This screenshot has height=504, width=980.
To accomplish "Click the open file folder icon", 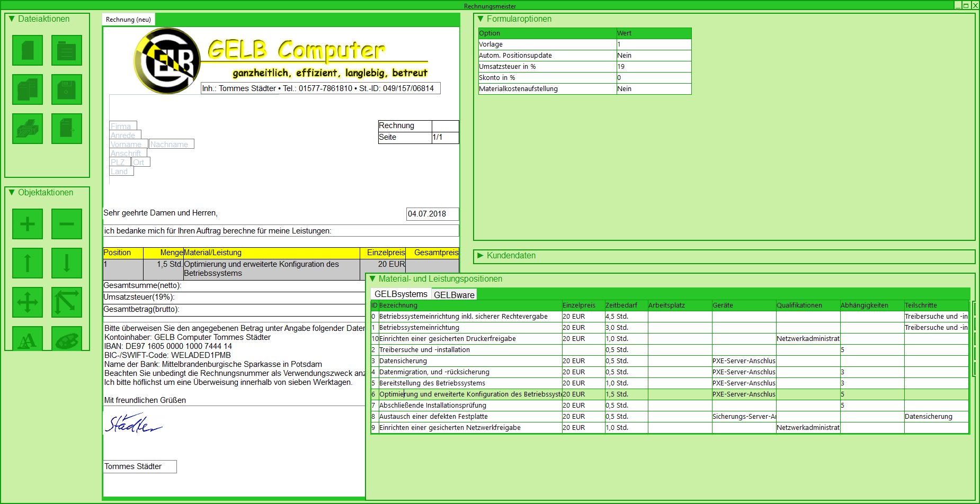I will 67,50.
